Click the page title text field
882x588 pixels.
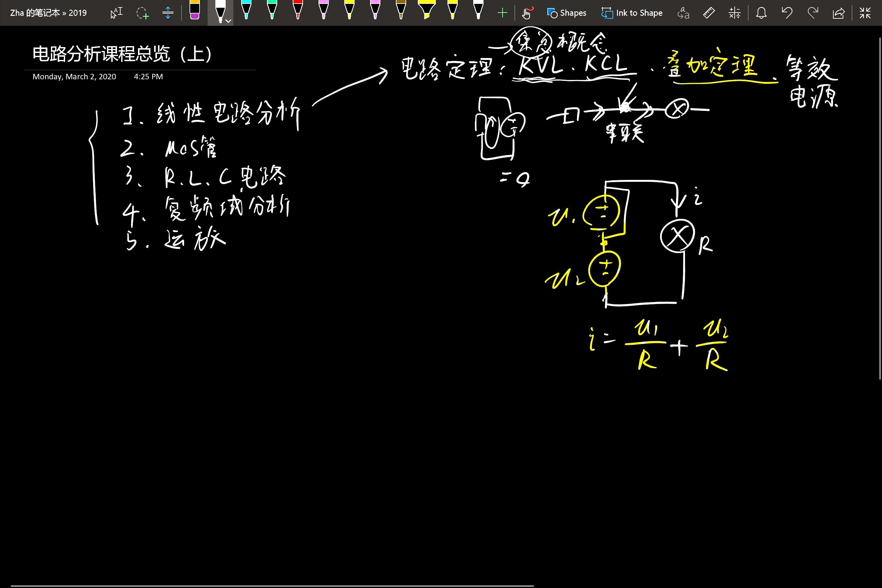click(x=122, y=54)
